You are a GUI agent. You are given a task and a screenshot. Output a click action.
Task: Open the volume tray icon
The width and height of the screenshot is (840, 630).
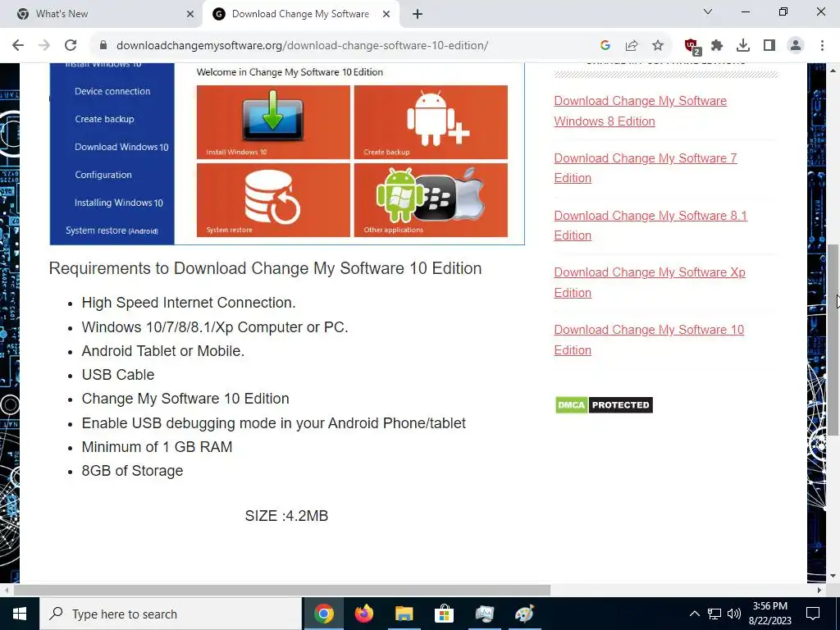734,614
